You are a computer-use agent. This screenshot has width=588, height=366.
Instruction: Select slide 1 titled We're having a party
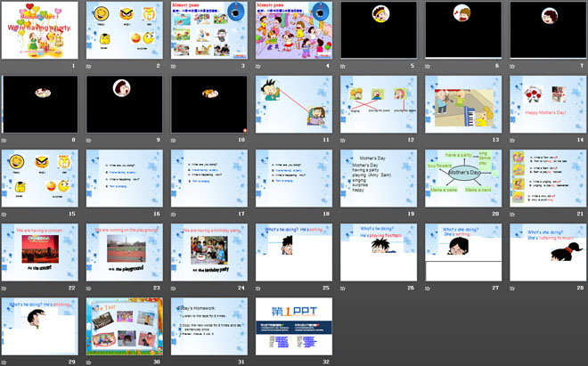40,29
